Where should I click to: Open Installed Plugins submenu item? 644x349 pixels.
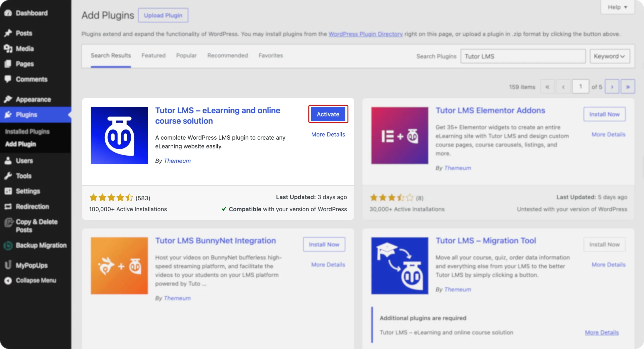27,131
